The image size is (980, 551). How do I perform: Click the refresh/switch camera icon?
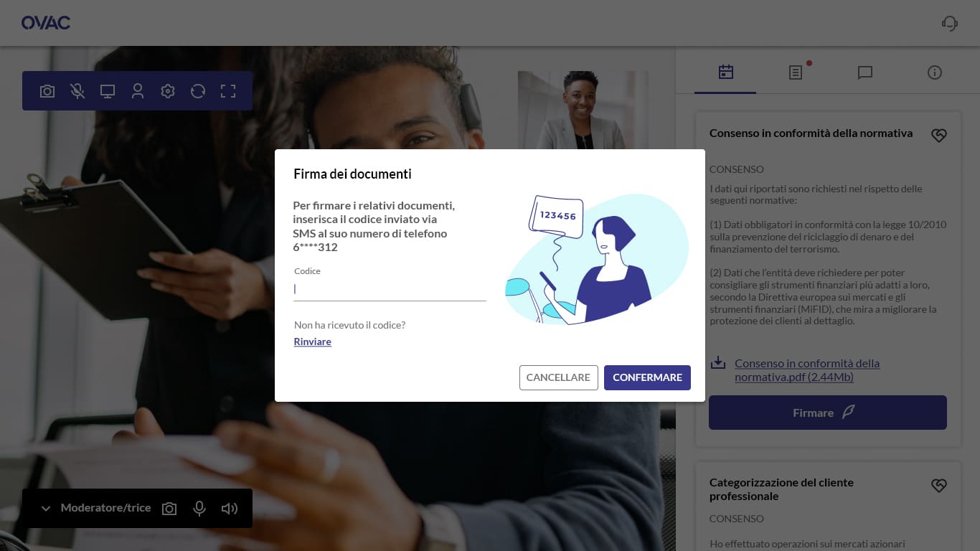coord(198,91)
